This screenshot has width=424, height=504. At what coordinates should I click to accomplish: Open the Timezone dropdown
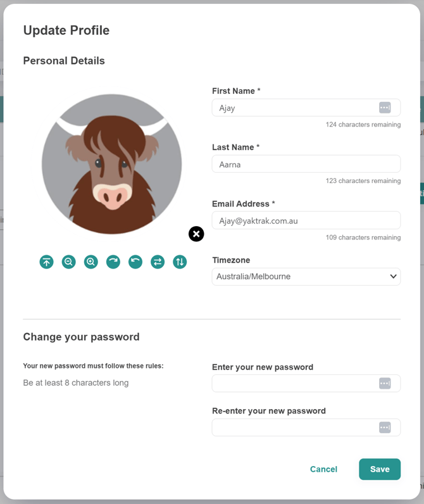306,277
